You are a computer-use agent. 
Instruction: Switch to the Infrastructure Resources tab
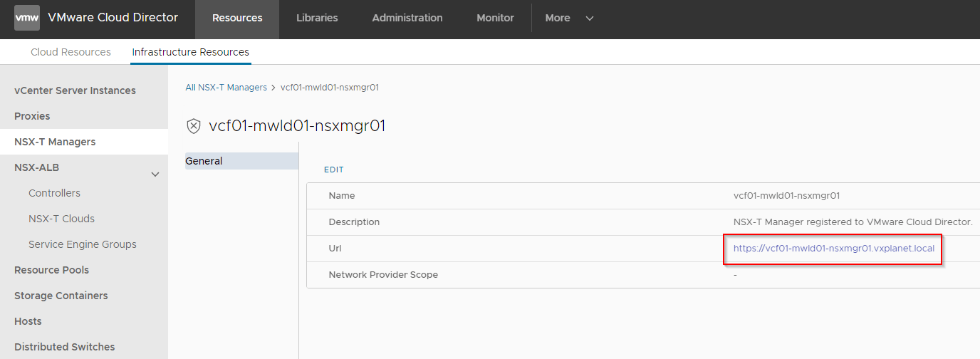tap(190, 52)
